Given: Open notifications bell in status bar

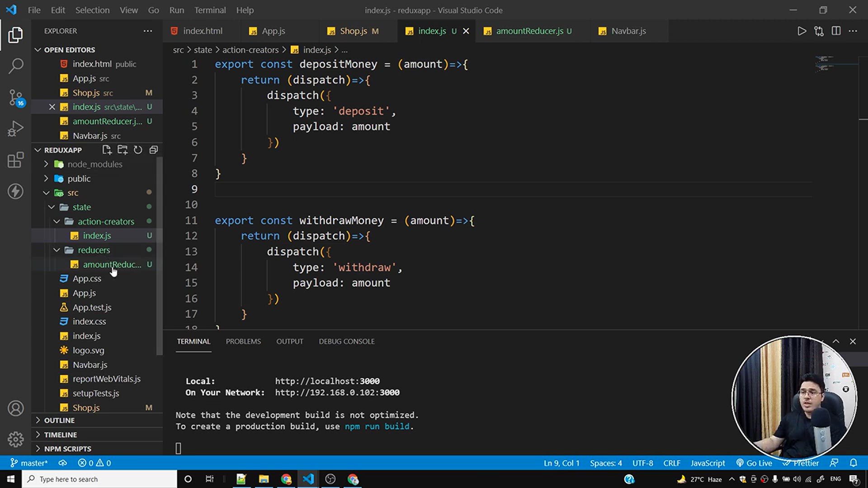Looking at the screenshot, I should pyautogui.click(x=853, y=463).
